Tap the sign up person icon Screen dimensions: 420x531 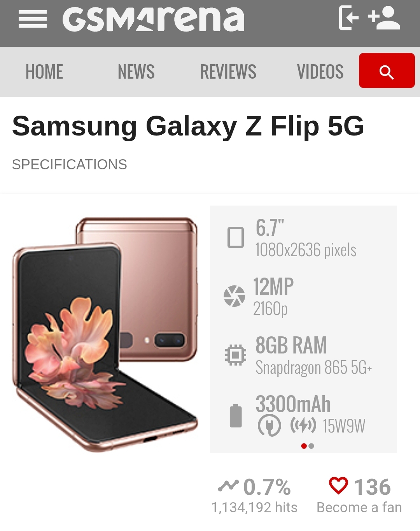[384, 18]
